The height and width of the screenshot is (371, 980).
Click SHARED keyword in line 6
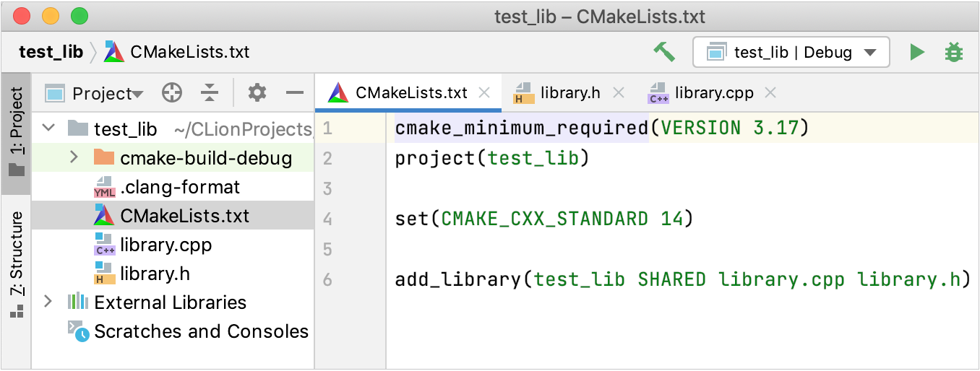(x=671, y=279)
